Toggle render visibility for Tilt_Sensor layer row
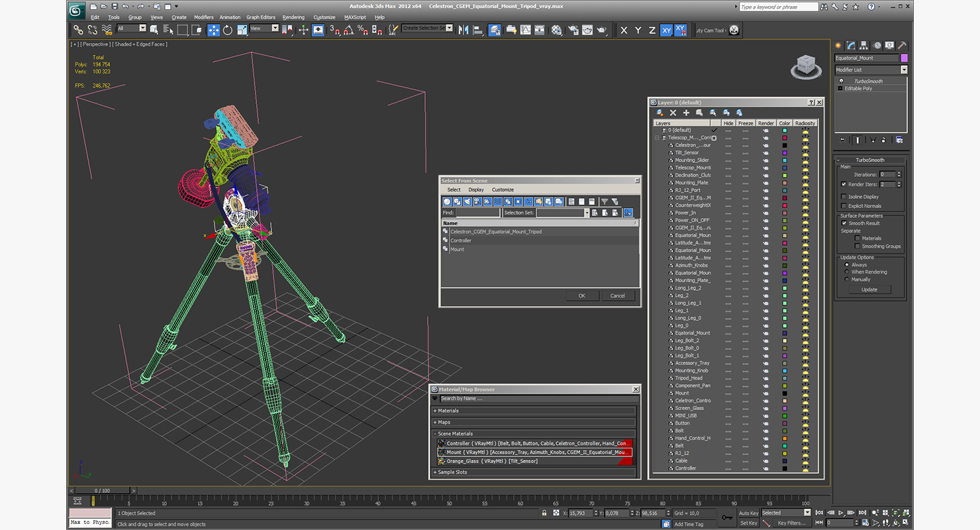 [766, 152]
